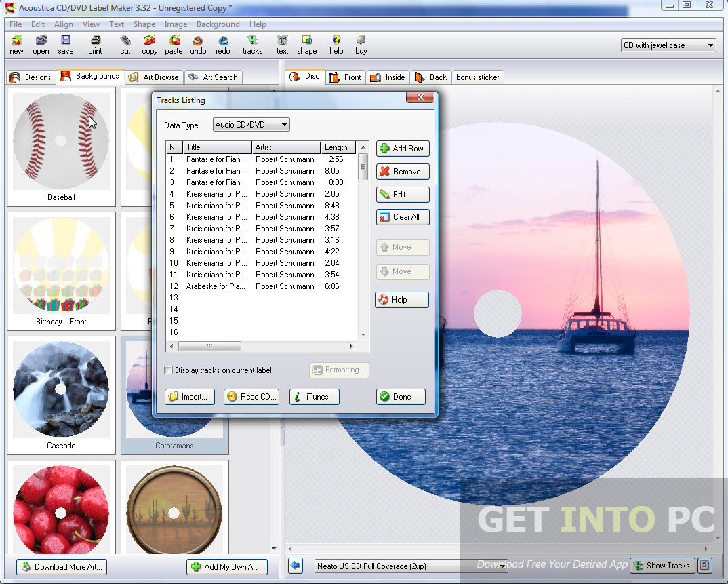Open the Neato US CD paper dropdown
This screenshot has height=584, width=728.
click(x=411, y=566)
